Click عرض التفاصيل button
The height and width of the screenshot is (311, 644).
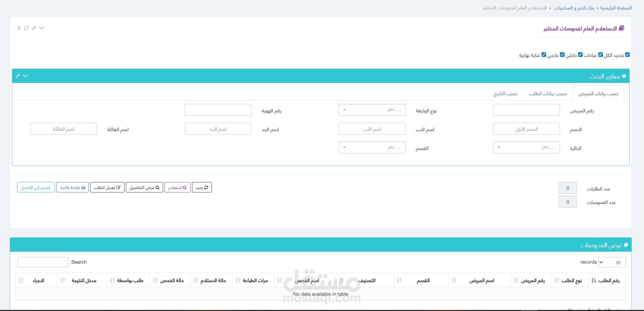point(144,188)
